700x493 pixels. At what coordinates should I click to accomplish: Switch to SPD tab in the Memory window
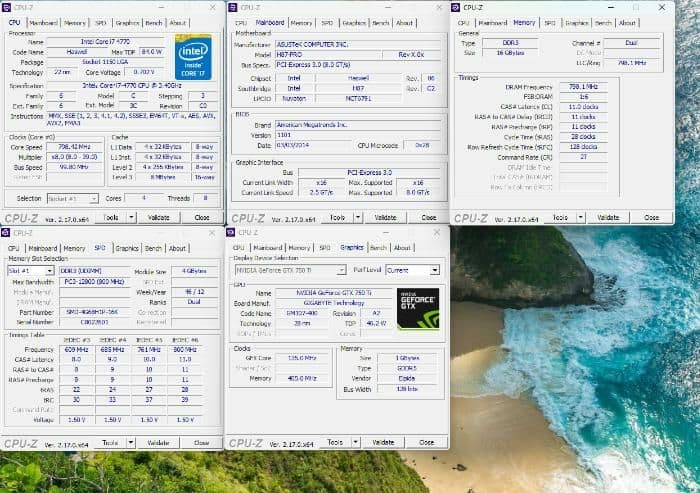pyautogui.click(x=550, y=23)
